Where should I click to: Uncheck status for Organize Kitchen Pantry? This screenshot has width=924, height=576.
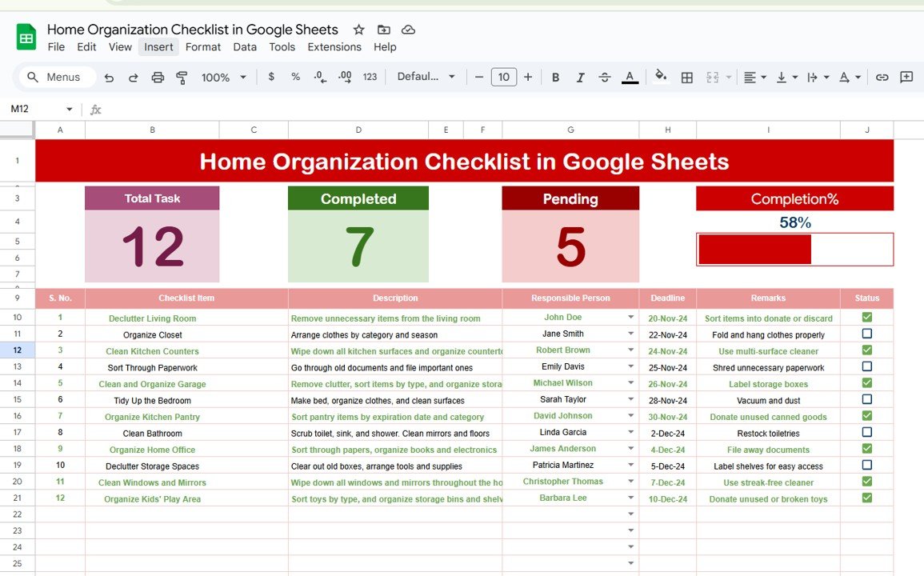867,416
